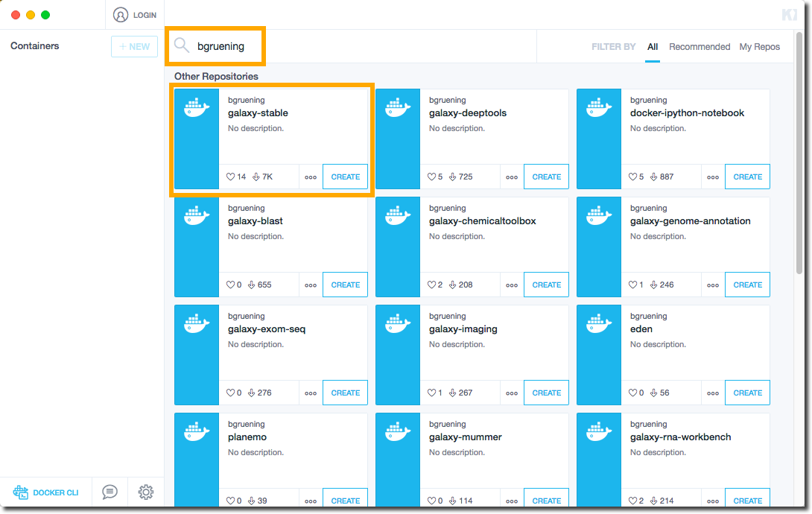Click the vertical scrollbar thumb
Image resolution: width=812 pixels, height=514 pixels.
tap(799, 153)
